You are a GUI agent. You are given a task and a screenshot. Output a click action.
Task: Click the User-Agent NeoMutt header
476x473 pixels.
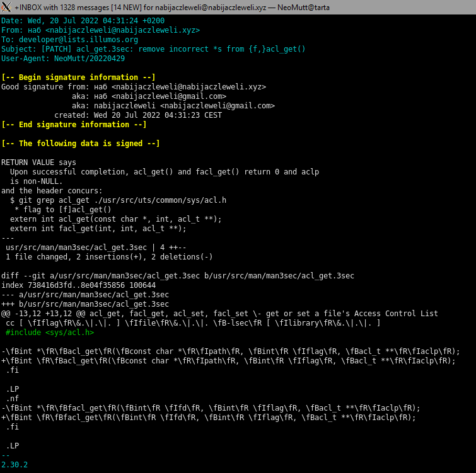click(63, 58)
